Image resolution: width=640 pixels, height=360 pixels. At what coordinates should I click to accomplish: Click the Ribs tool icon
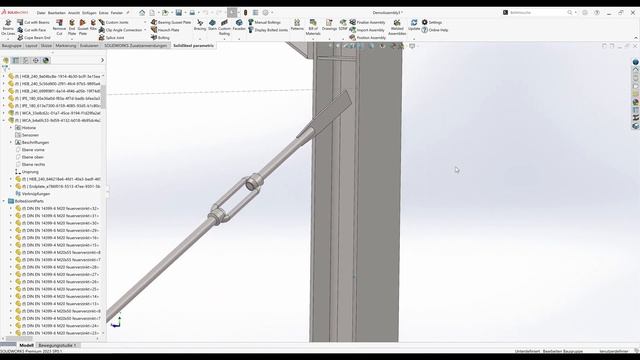93,25
